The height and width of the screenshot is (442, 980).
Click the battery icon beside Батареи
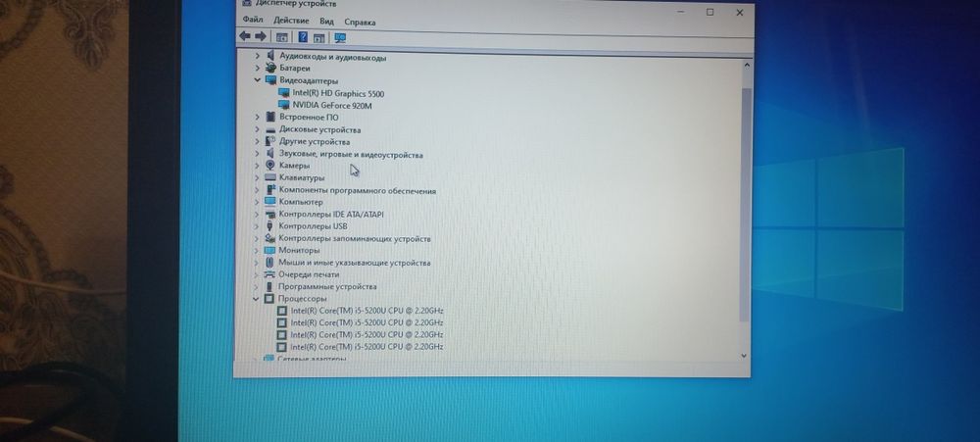coord(270,69)
